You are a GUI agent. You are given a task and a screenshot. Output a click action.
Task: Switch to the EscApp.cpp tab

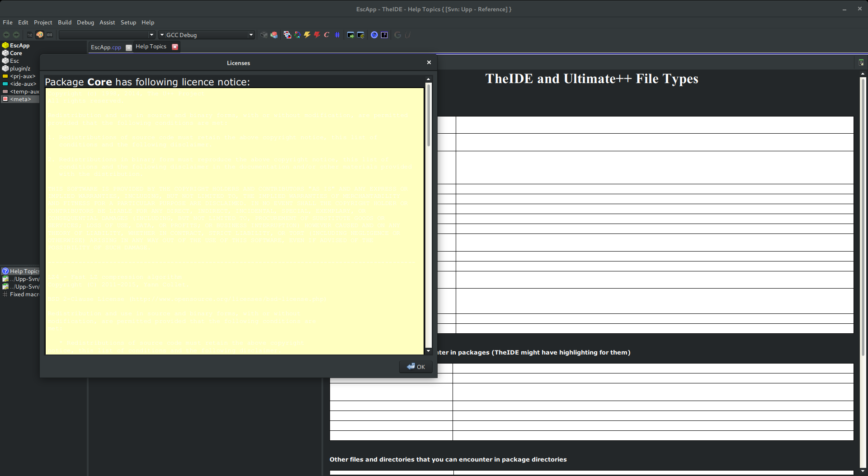click(x=106, y=47)
